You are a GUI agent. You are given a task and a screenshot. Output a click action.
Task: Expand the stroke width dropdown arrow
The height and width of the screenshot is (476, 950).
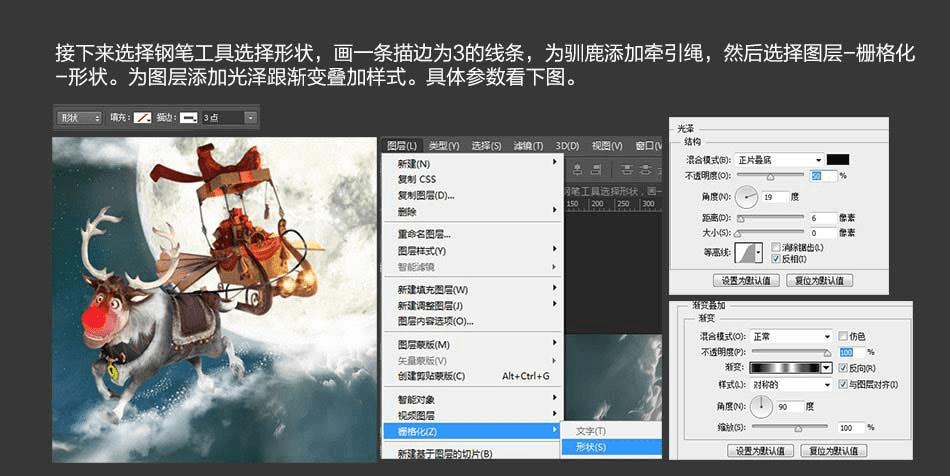[250, 117]
